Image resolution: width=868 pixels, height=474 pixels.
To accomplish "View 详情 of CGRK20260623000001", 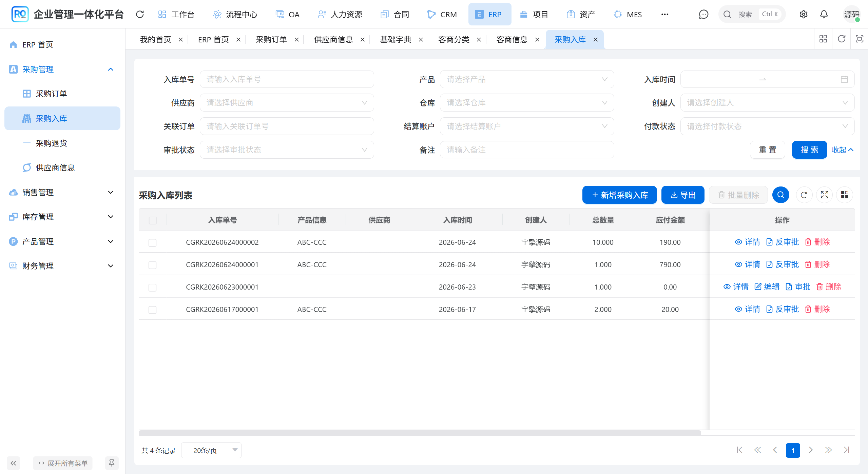I will click(736, 287).
